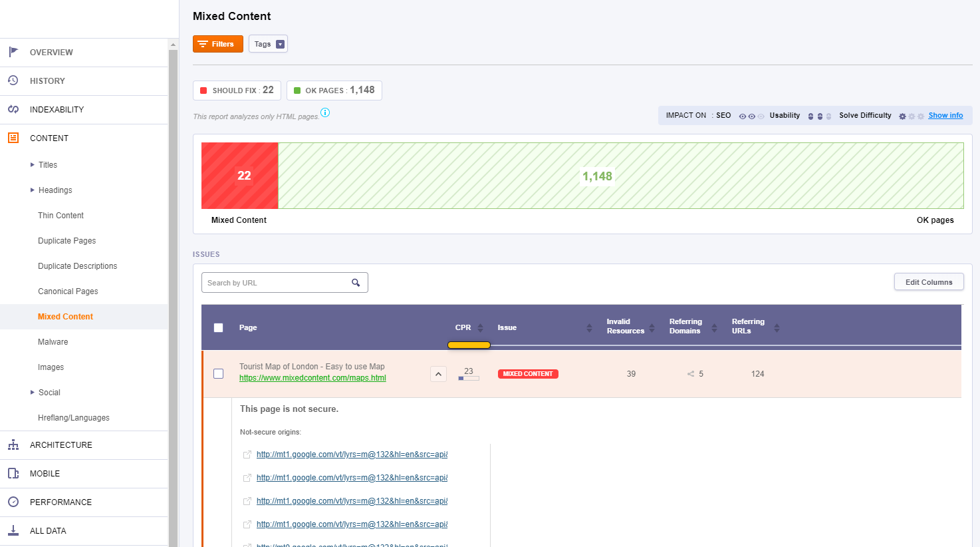Click the History clock icon
The height and width of the screenshot is (547, 980).
click(13, 81)
